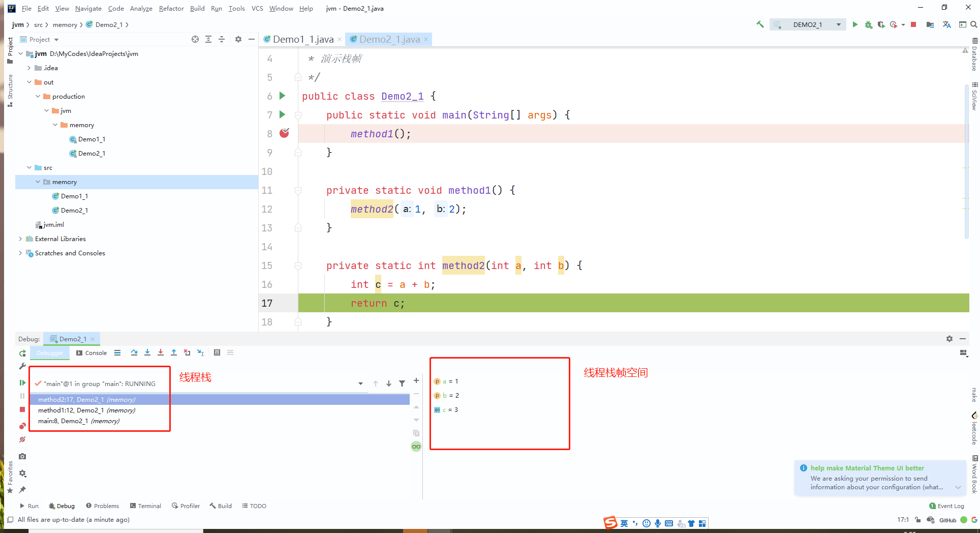980x533 pixels.
Task: Switch to the Console tab in debugger
Action: [x=91, y=352]
